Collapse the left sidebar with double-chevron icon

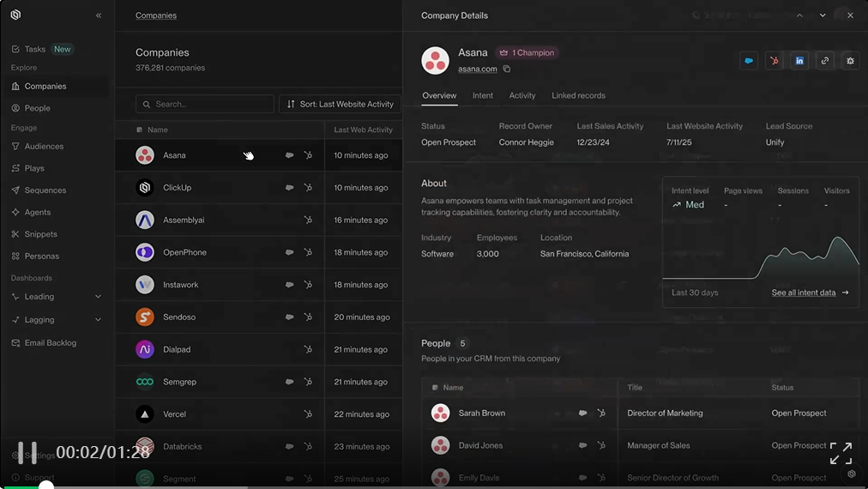coord(99,15)
